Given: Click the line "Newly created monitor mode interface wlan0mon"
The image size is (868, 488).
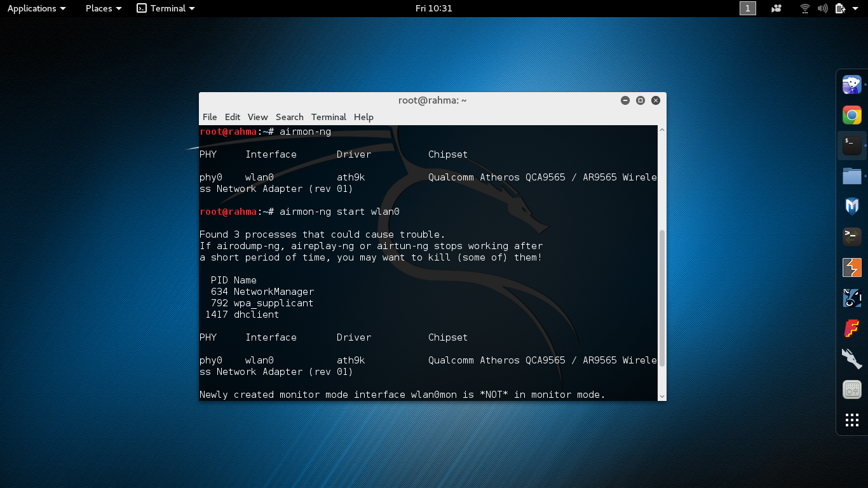Looking at the screenshot, I should [402, 395].
